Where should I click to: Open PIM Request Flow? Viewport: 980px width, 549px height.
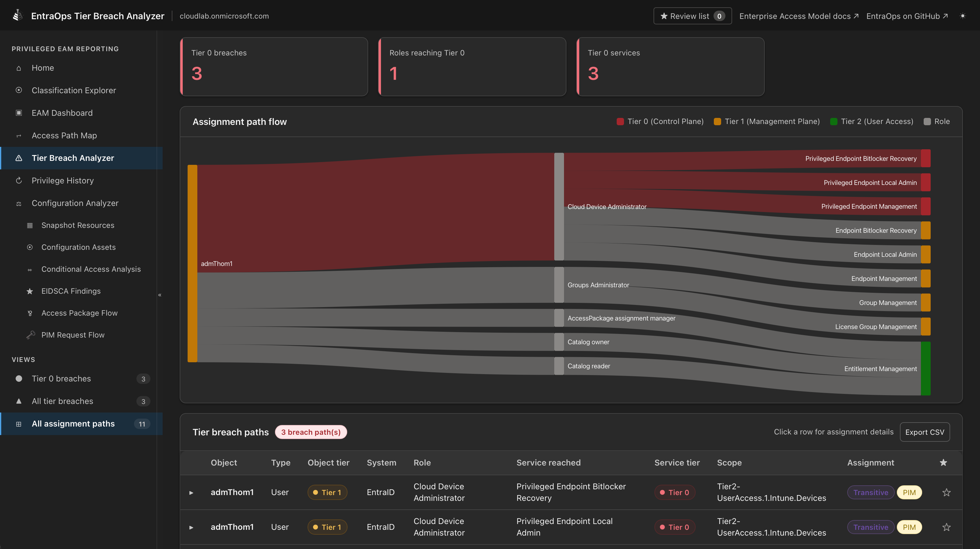(x=81, y=335)
